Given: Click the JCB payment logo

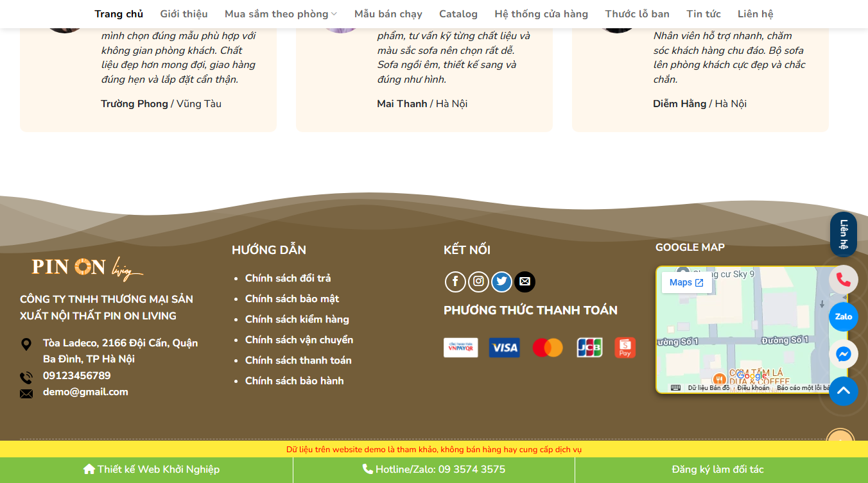Looking at the screenshot, I should pyautogui.click(x=589, y=348).
